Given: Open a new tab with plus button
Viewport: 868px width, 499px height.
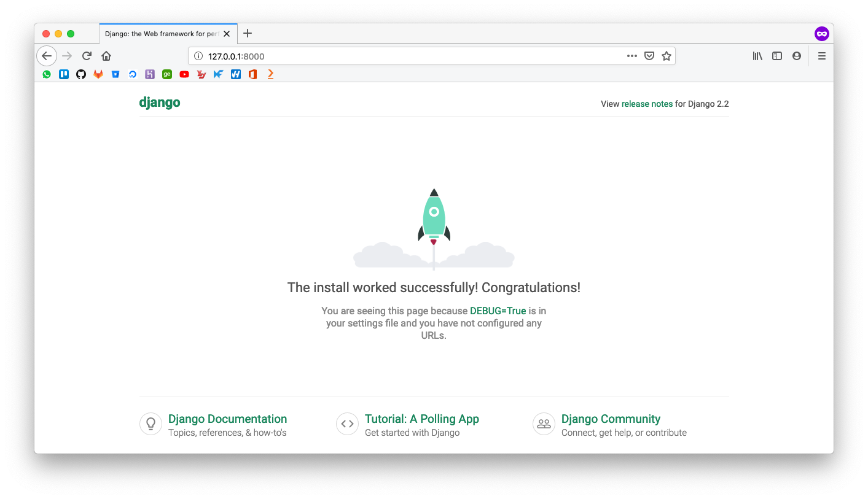Looking at the screenshot, I should point(248,33).
